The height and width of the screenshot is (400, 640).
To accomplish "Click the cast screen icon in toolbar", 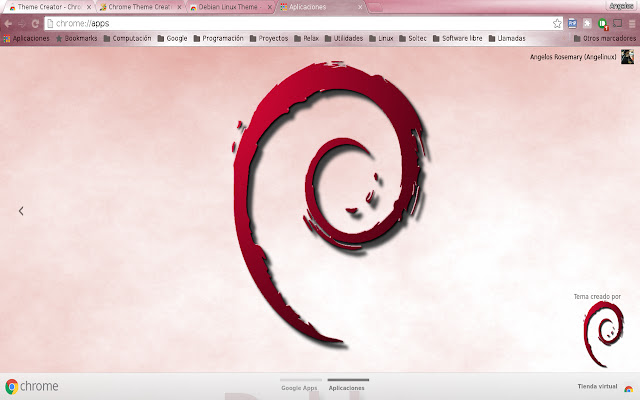I will tap(618, 23).
